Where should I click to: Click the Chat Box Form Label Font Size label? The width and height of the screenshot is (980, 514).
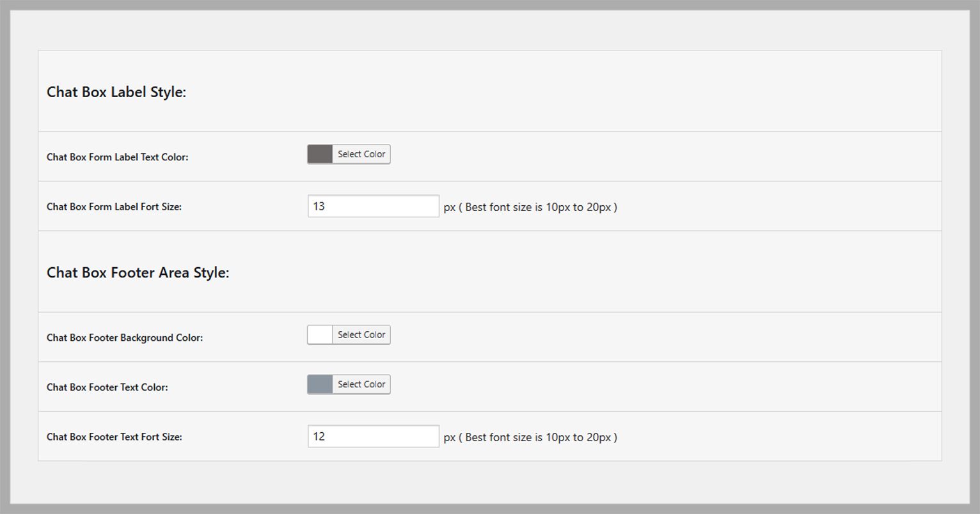[x=114, y=206]
